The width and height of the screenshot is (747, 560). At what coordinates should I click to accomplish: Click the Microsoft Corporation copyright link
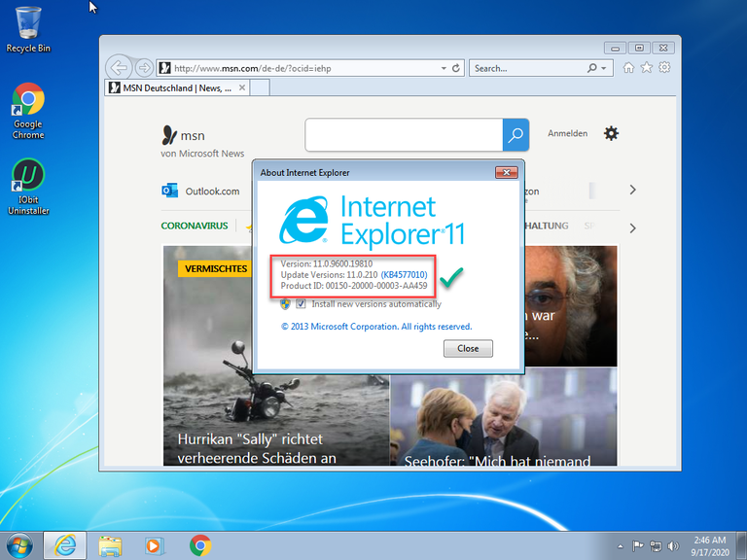coord(376,327)
